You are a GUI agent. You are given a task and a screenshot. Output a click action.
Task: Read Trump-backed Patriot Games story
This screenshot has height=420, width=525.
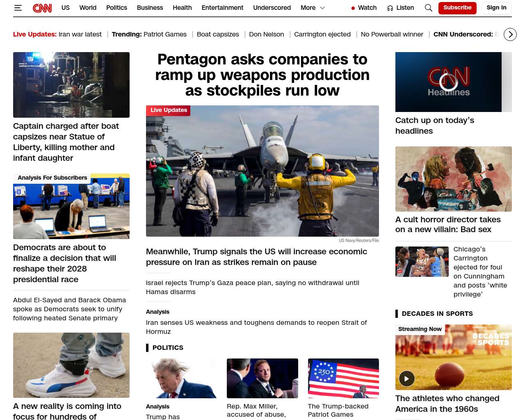click(x=338, y=410)
